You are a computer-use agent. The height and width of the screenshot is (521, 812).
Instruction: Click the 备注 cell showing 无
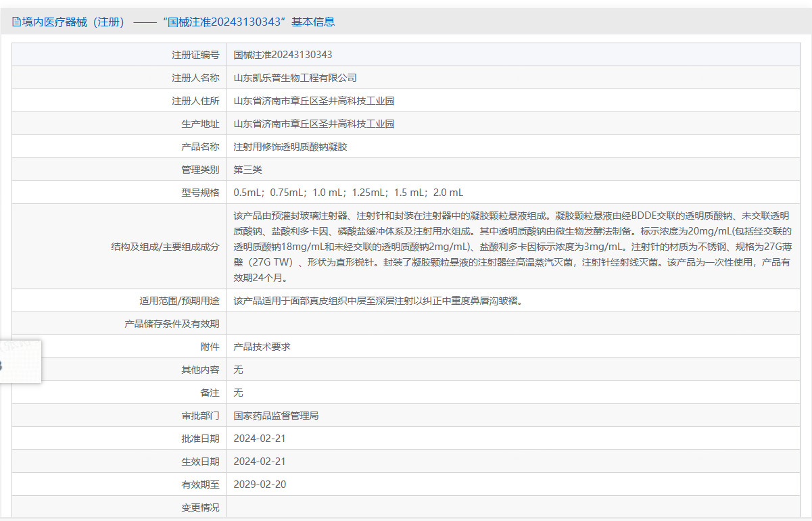[x=237, y=392]
